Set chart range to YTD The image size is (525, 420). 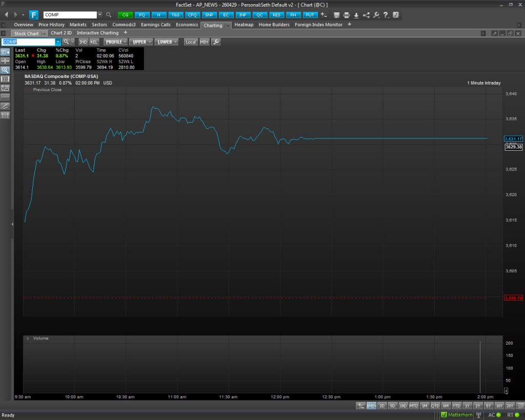click(x=456, y=406)
